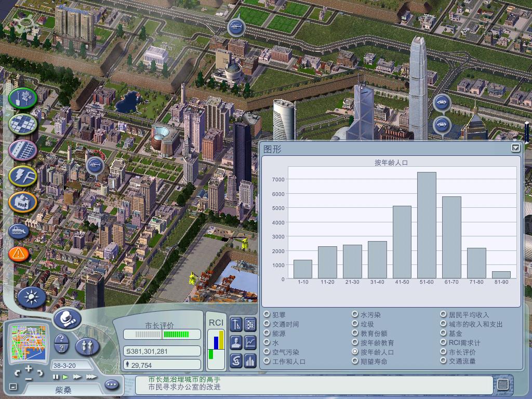Rotate the view clockwise

point(41,373)
